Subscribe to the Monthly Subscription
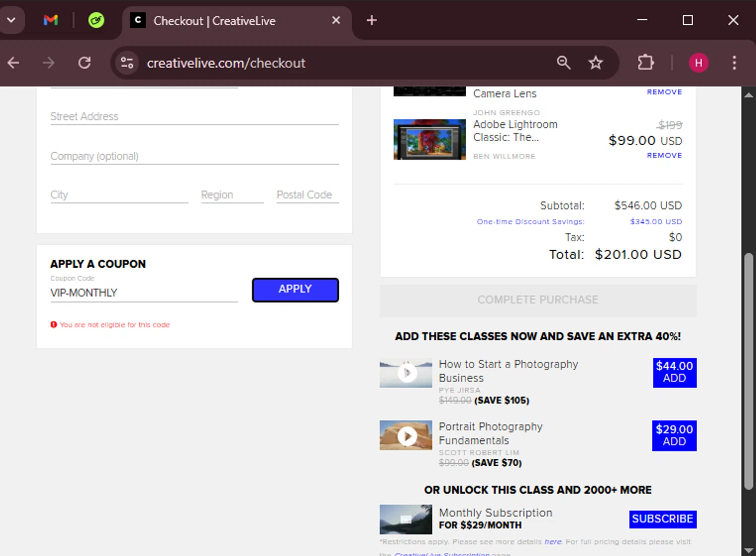Screen dimensions: 756x556 tap(663, 519)
